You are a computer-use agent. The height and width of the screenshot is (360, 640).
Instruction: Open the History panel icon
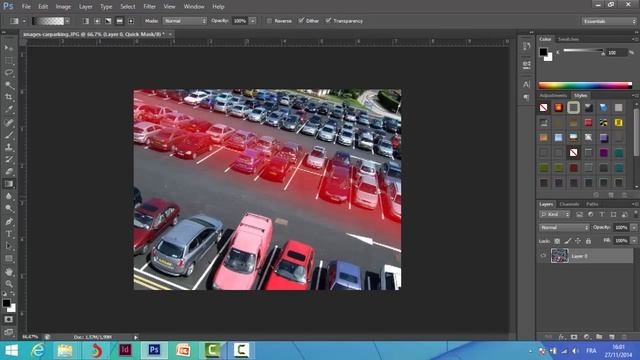527,47
